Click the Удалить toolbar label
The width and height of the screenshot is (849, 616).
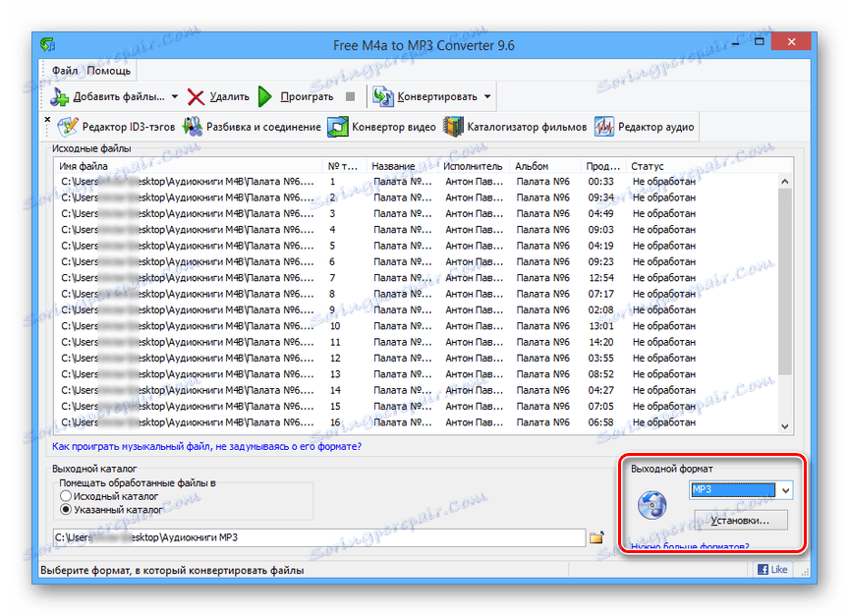coord(230,97)
